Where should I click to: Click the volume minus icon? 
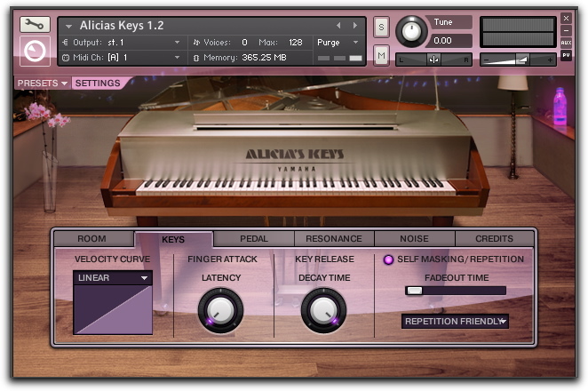pos(487,60)
